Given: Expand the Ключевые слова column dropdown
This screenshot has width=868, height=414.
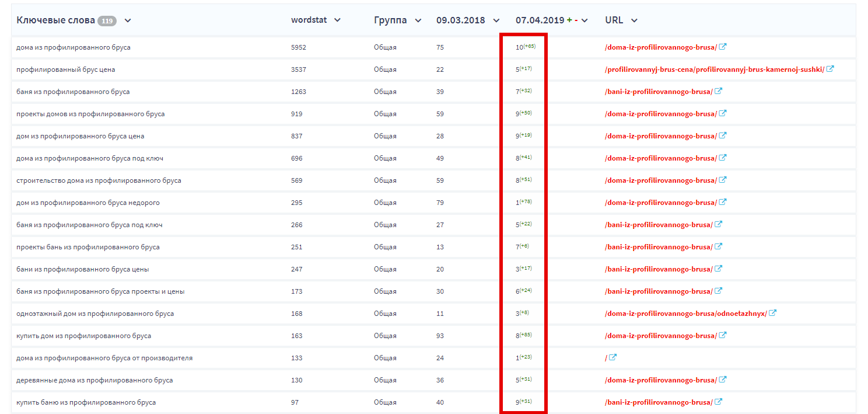Looking at the screenshot, I should 128,20.
